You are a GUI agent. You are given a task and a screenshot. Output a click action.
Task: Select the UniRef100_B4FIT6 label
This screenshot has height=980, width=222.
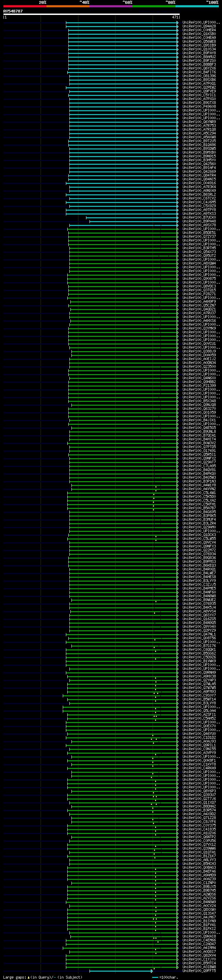pyautogui.click(x=199, y=72)
